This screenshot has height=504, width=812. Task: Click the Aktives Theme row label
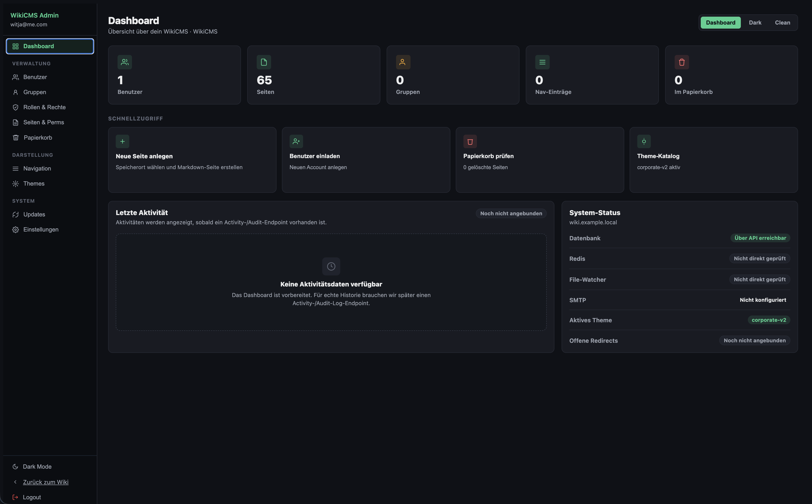click(x=590, y=320)
